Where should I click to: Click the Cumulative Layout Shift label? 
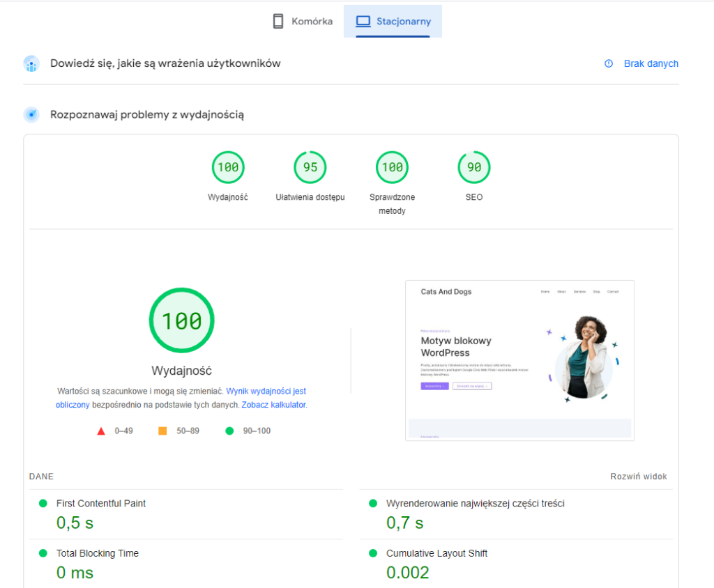[x=436, y=553]
